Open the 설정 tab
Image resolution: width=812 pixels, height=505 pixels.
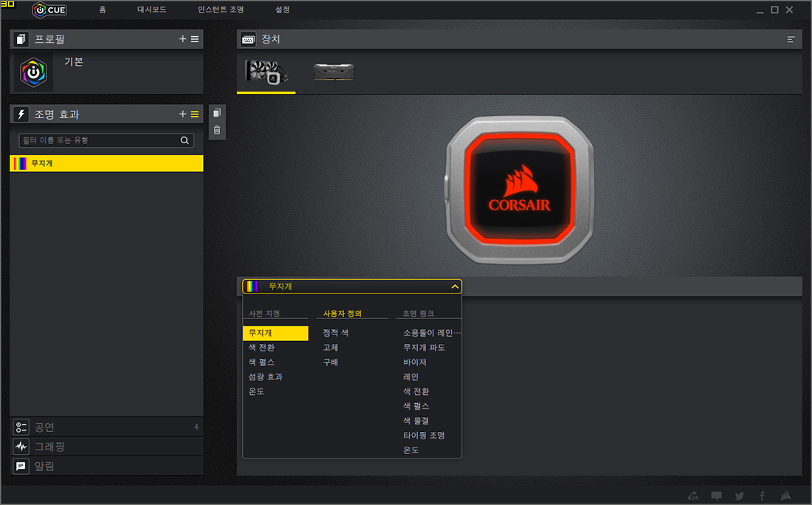[x=282, y=10]
